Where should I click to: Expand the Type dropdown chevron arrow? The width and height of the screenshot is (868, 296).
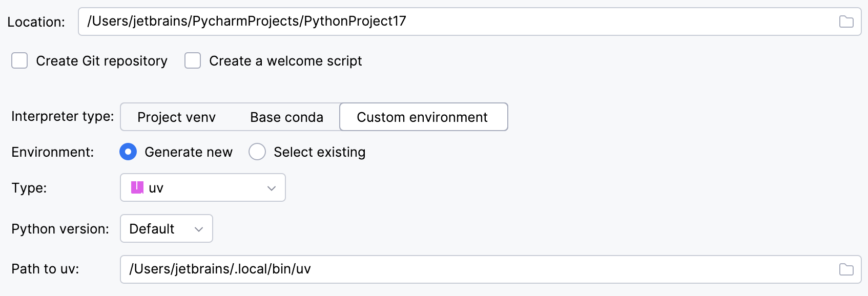pyautogui.click(x=272, y=188)
